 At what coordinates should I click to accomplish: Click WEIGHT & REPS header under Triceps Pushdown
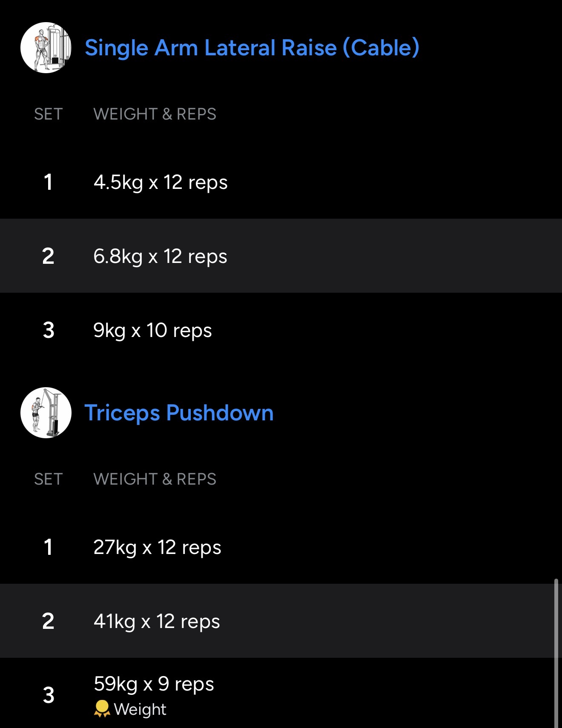155,479
